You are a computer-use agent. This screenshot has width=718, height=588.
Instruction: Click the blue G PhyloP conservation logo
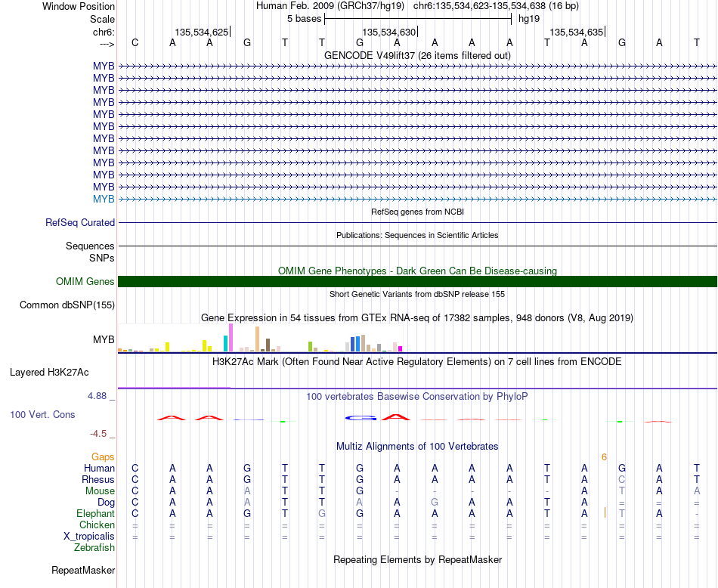361,418
